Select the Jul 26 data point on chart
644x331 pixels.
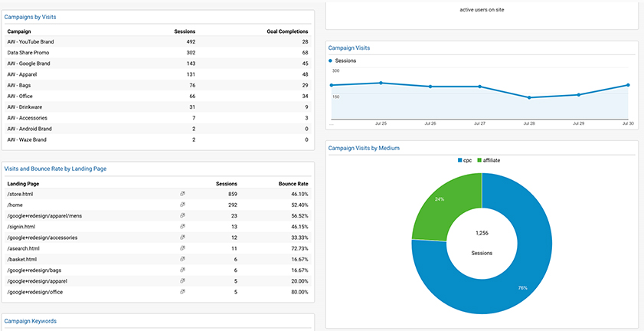click(x=430, y=87)
